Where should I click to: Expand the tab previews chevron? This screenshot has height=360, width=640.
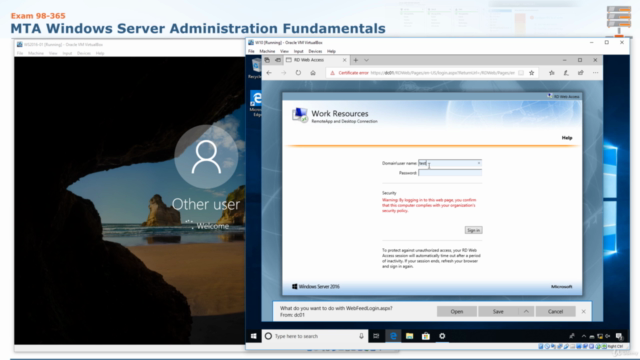point(367,60)
